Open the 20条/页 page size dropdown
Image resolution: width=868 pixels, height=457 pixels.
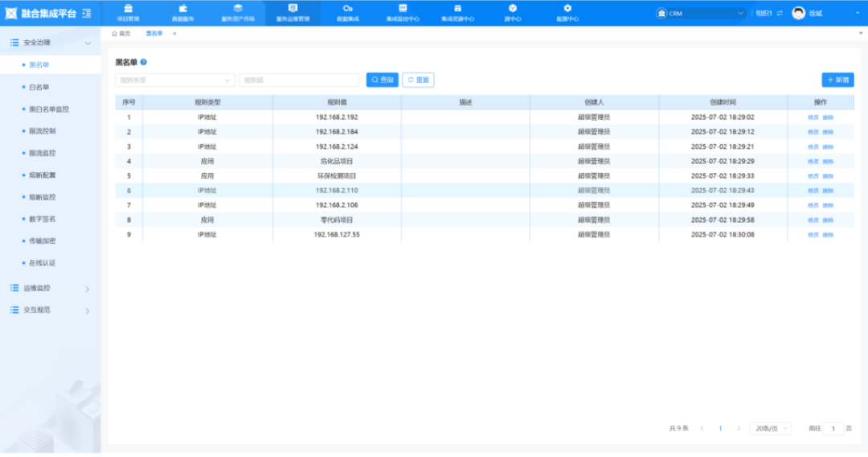point(770,429)
